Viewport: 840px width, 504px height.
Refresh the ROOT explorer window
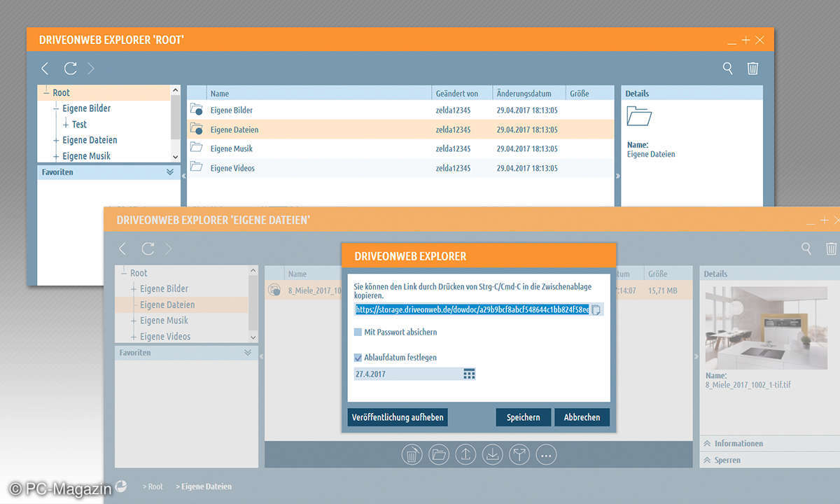(70, 69)
